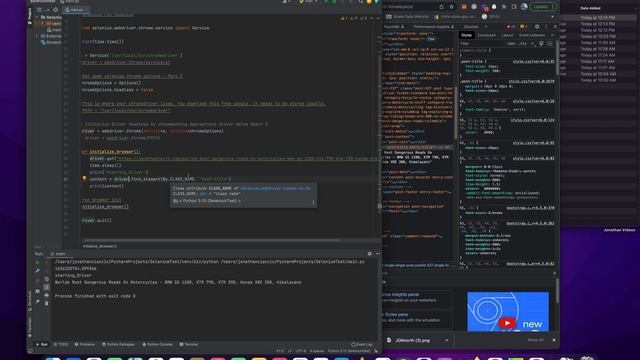640x360 pixels.
Task: Close the Chrome DevTools panel
Action: pos(555,27)
